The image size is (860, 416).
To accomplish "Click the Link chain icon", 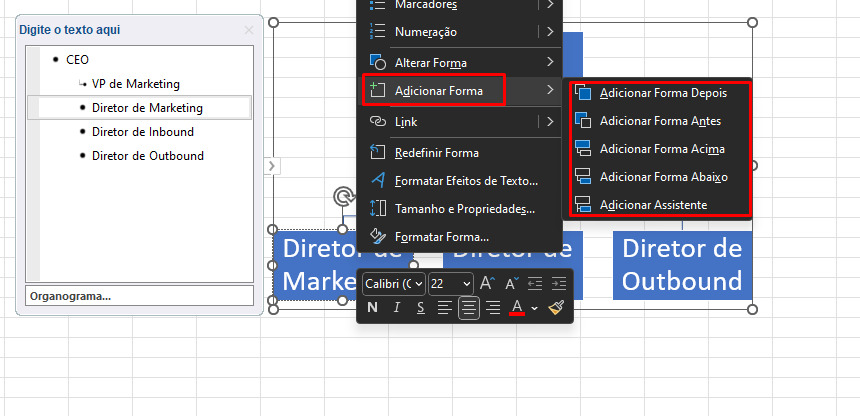I will coord(378,121).
